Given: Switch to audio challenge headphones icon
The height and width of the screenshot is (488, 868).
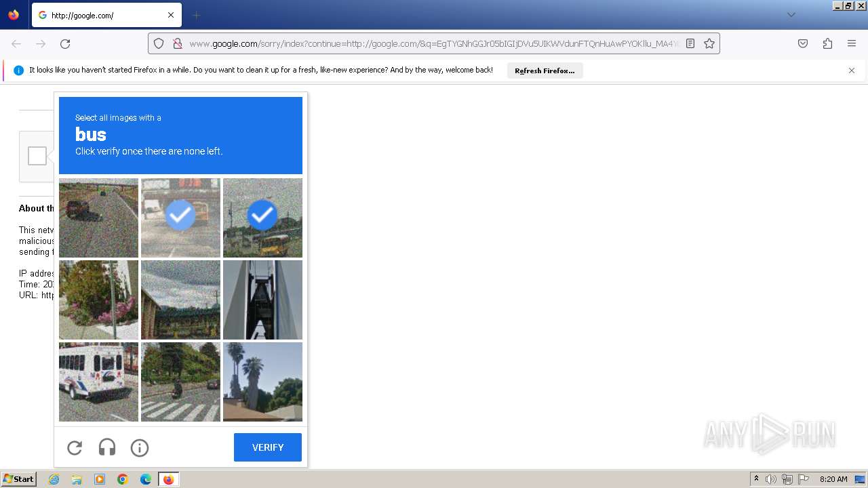Looking at the screenshot, I should [x=107, y=447].
